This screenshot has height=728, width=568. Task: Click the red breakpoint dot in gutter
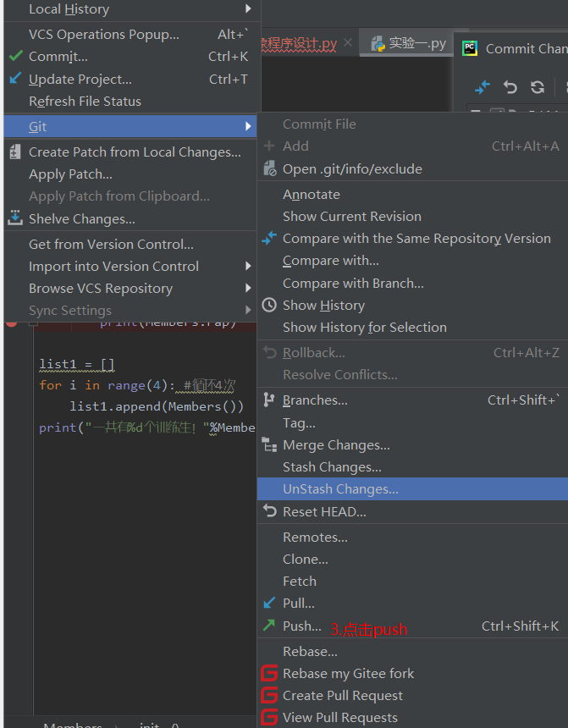point(11,322)
